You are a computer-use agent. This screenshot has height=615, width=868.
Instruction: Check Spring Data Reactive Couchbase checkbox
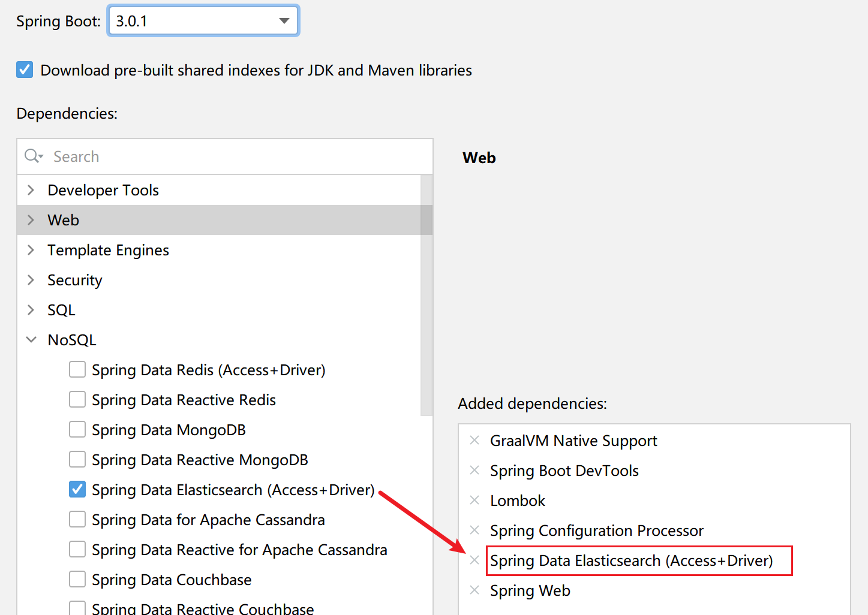click(x=77, y=608)
